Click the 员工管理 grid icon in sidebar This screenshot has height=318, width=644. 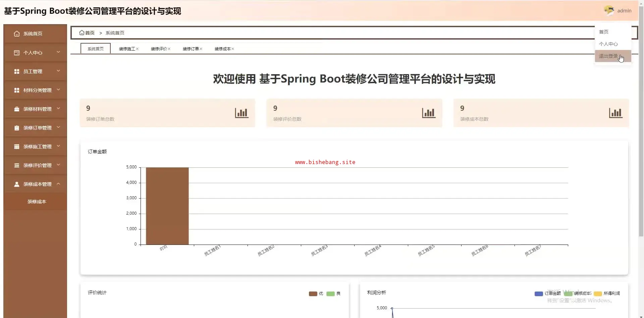pos(16,71)
